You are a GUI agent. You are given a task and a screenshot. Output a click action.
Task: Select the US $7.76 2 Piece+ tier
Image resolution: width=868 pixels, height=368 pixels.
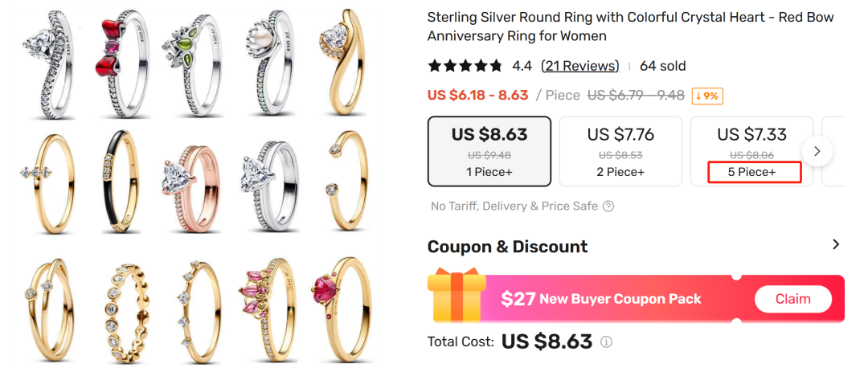coord(620,151)
